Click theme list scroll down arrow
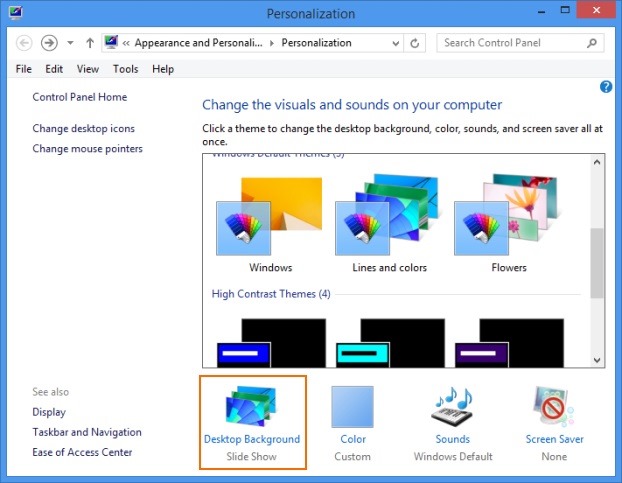This screenshot has width=622, height=483. [x=597, y=360]
